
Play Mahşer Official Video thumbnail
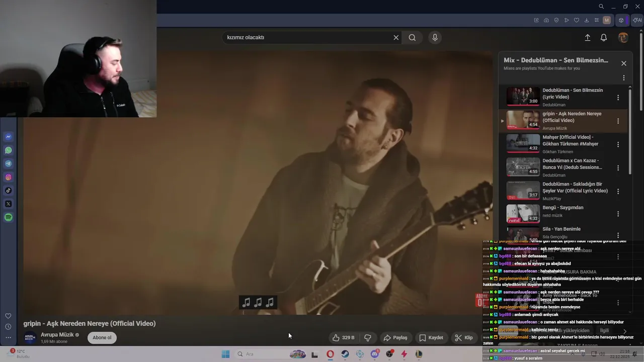[x=523, y=143]
